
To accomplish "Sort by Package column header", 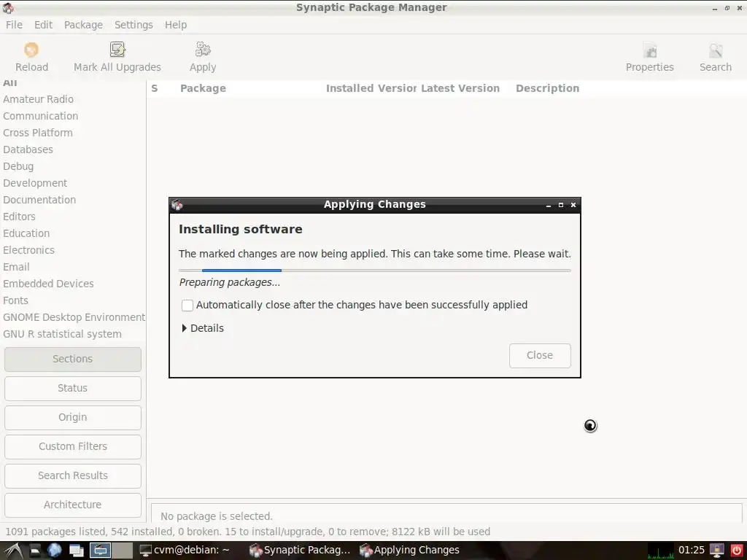I will [x=203, y=88].
